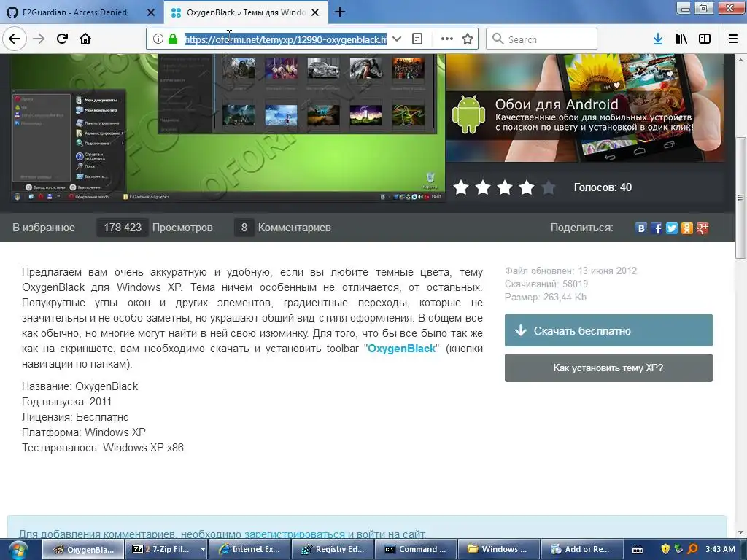Toggle the browser sidebar icon
Screen dimensions: 747x560
[705, 39]
